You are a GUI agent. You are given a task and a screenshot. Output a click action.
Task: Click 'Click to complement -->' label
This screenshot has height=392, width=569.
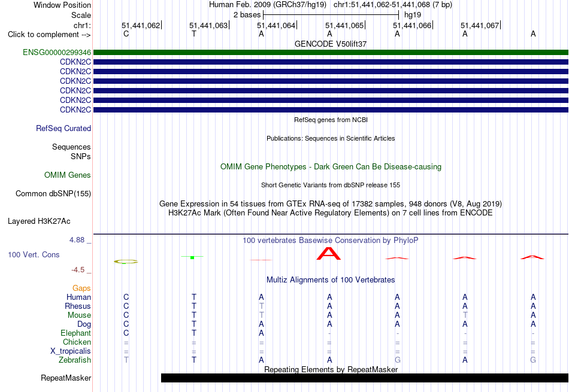tap(49, 35)
